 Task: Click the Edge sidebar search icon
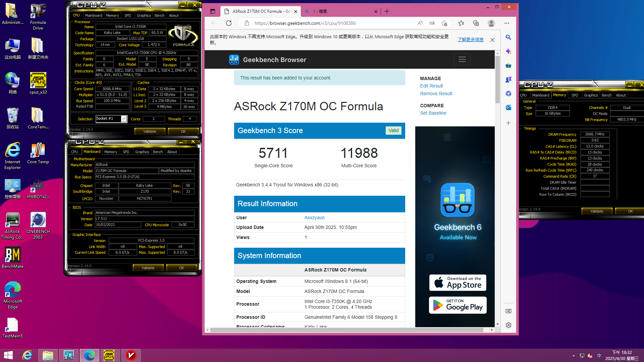[x=508, y=37]
